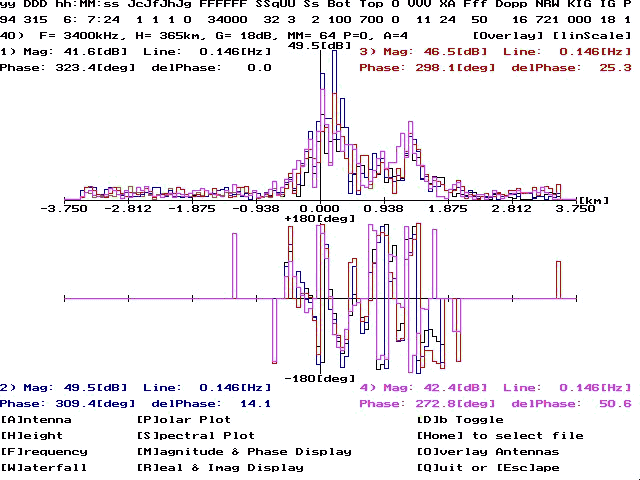Viewport: 640px width, 480px height.
Task: Click antenna 3 Phase 298.1[deg] readout
Action: pos(427,68)
